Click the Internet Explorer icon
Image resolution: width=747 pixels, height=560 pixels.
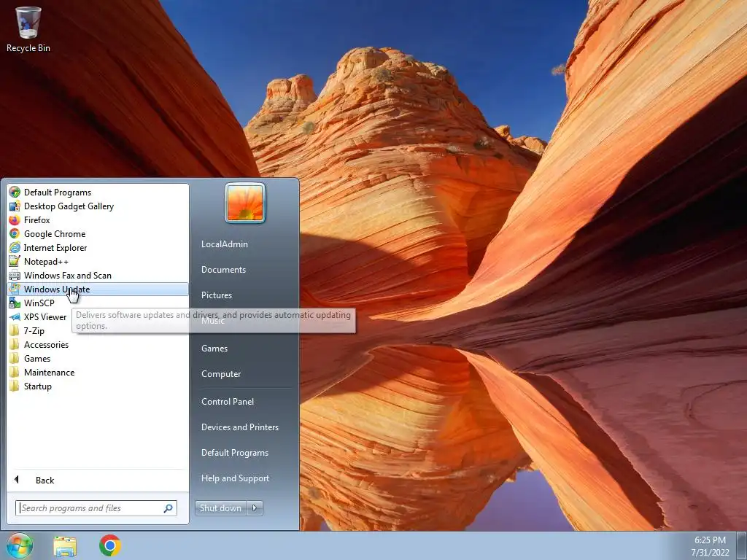tap(15, 248)
